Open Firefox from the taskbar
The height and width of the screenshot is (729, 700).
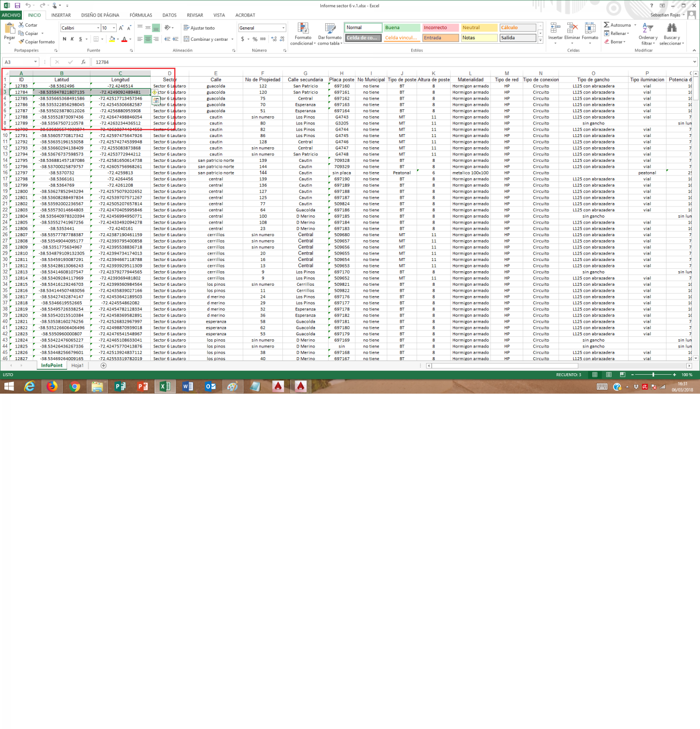(x=52, y=386)
